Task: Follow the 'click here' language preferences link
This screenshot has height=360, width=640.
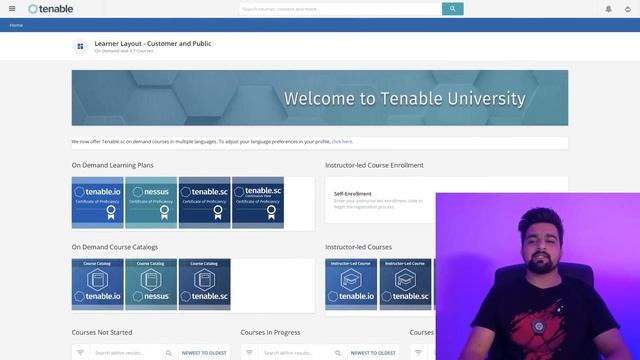Action: pyautogui.click(x=342, y=142)
